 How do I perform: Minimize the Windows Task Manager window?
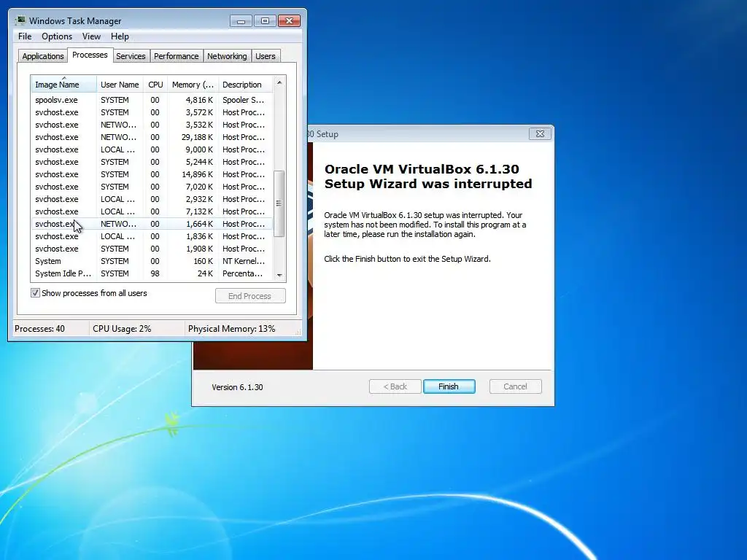click(241, 21)
